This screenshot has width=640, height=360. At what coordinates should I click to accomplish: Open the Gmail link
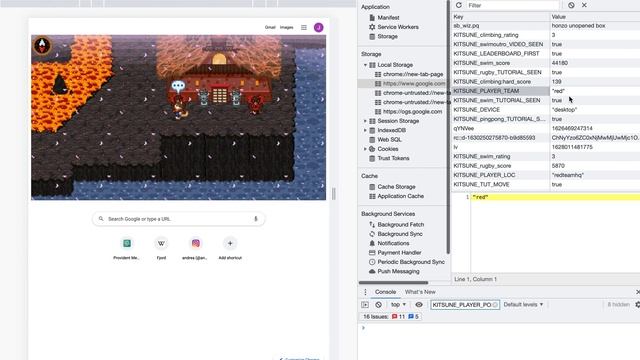270,27
